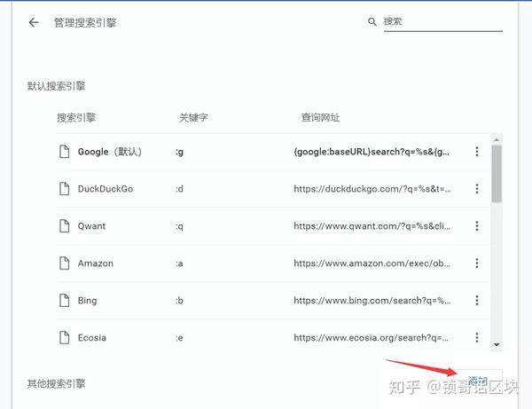
Task: Click the :g keyword cell
Action: point(179,152)
